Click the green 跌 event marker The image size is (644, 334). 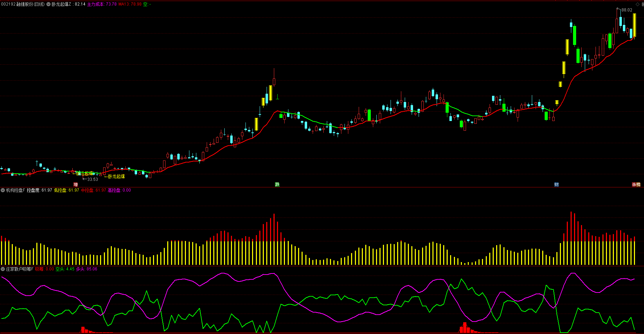(277, 185)
